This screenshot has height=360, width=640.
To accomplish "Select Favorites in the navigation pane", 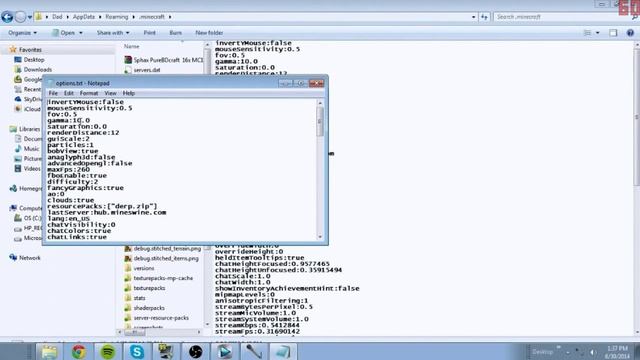I will tap(30, 50).
